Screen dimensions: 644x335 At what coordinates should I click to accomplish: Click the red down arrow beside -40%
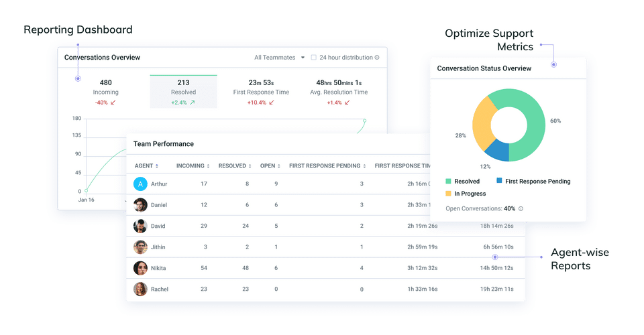click(x=113, y=103)
